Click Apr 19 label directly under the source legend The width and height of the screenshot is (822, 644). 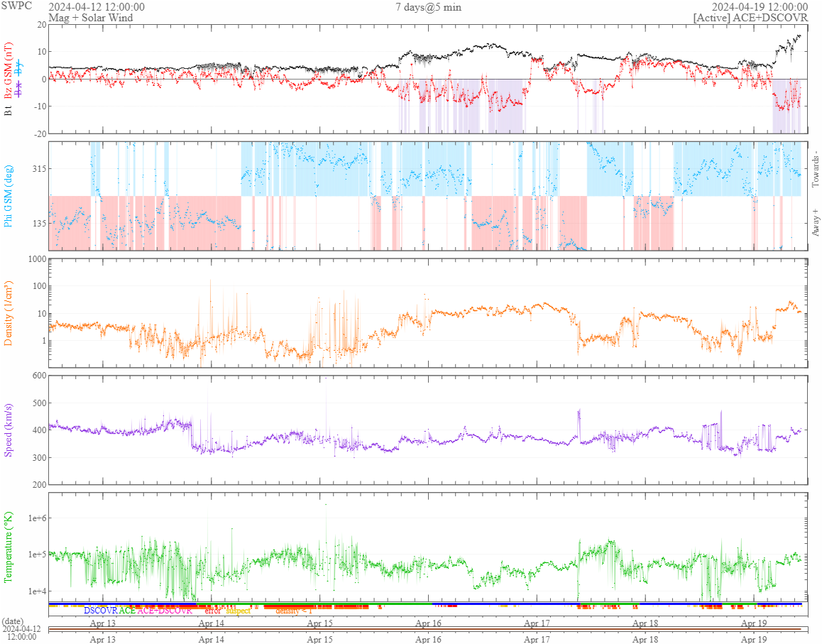pos(754,623)
